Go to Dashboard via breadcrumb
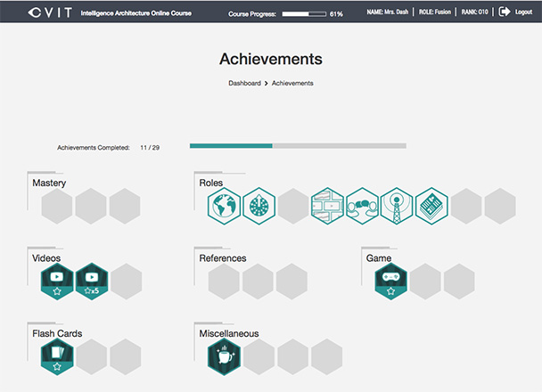The image size is (542, 392). point(243,83)
